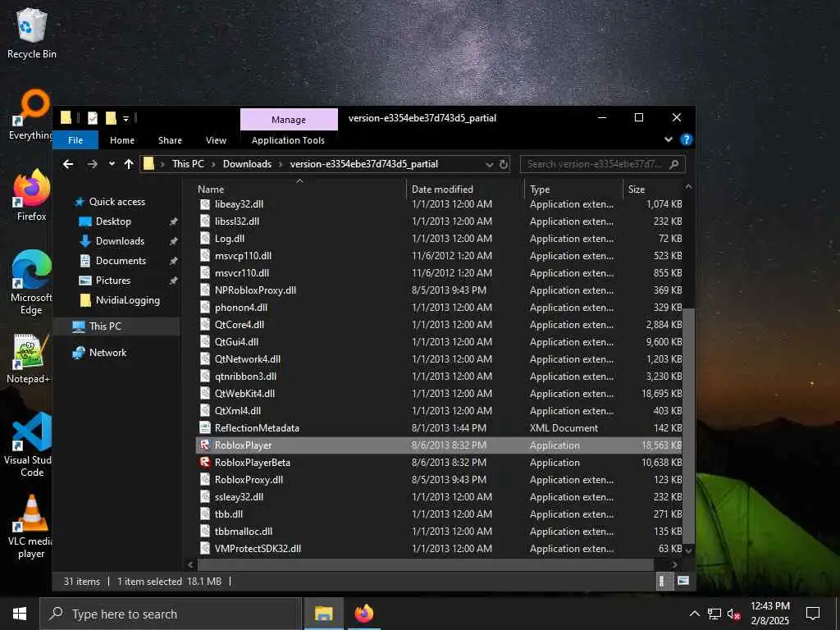
Task: Sort by the Size column header
Action: (x=637, y=189)
